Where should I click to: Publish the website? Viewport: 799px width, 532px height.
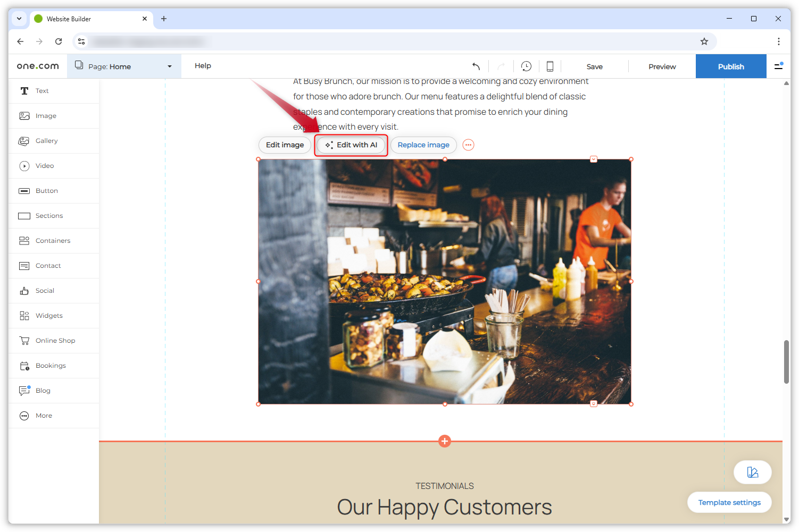pos(730,66)
